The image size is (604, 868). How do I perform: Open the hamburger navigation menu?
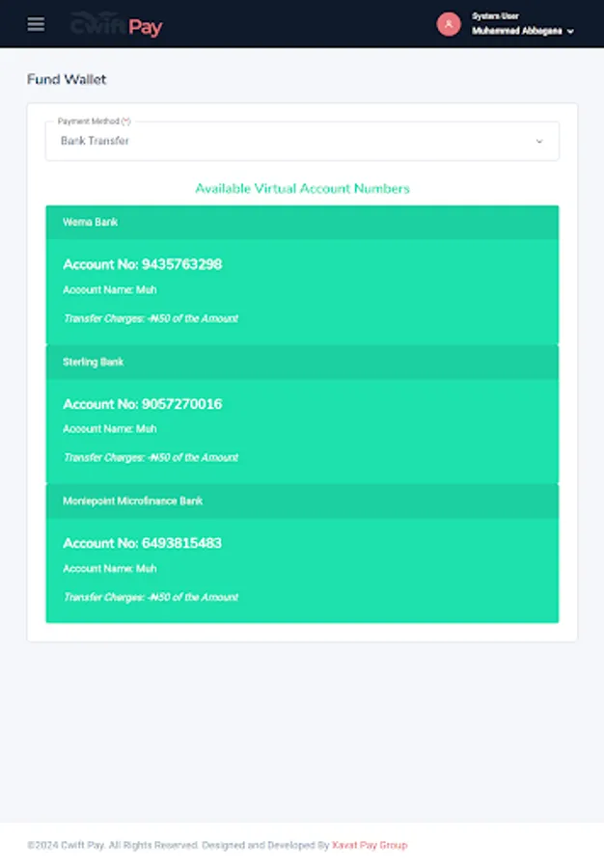pyautogui.click(x=36, y=23)
